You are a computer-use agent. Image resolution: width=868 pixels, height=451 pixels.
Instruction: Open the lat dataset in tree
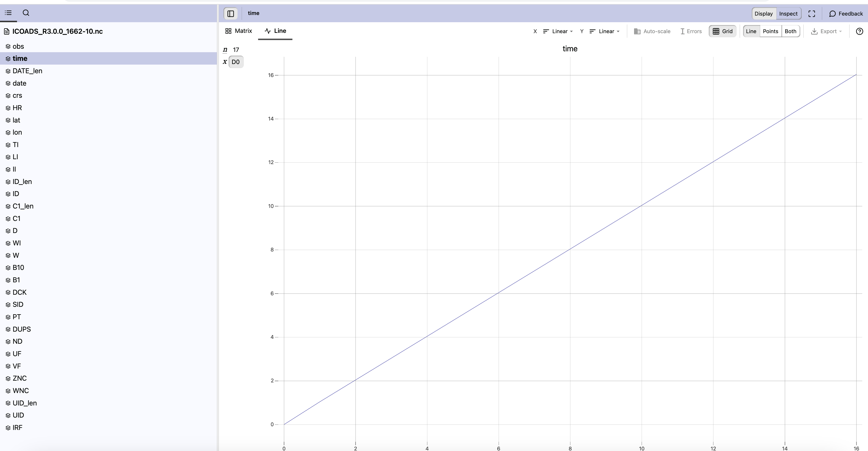click(16, 120)
